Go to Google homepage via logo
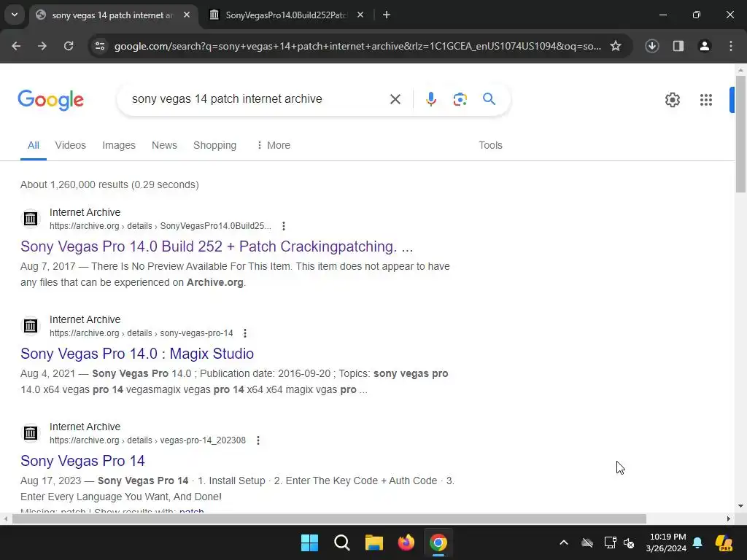The width and height of the screenshot is (747, 560). [50, 99]
